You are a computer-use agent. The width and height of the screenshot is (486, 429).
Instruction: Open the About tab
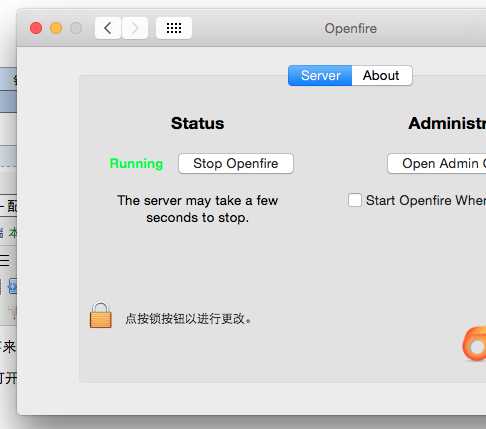(x=382, y=76)
